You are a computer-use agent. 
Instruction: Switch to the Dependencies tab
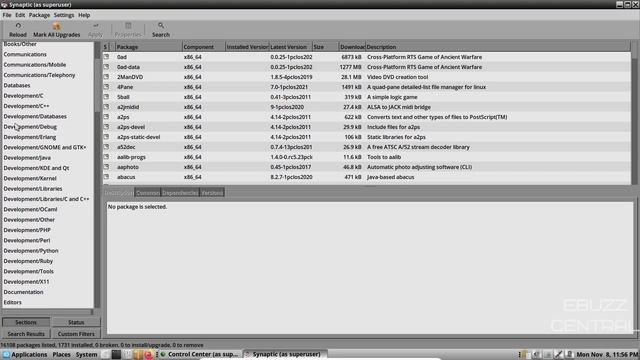[180, 193]
